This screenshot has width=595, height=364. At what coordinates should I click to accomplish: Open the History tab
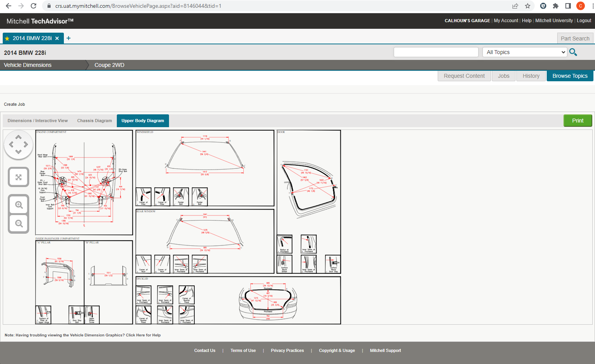pos(531,76)
